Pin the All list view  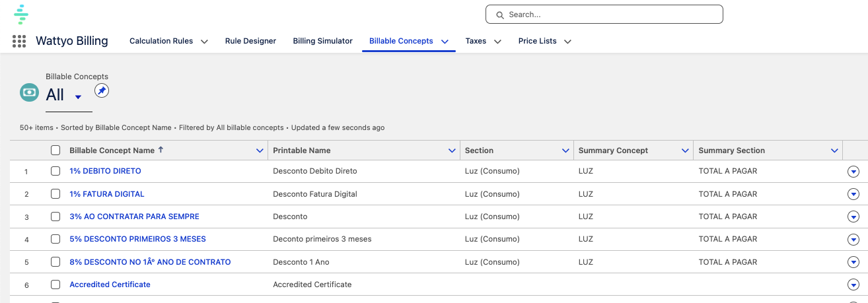pyautogui.click(x=101, y=90)
